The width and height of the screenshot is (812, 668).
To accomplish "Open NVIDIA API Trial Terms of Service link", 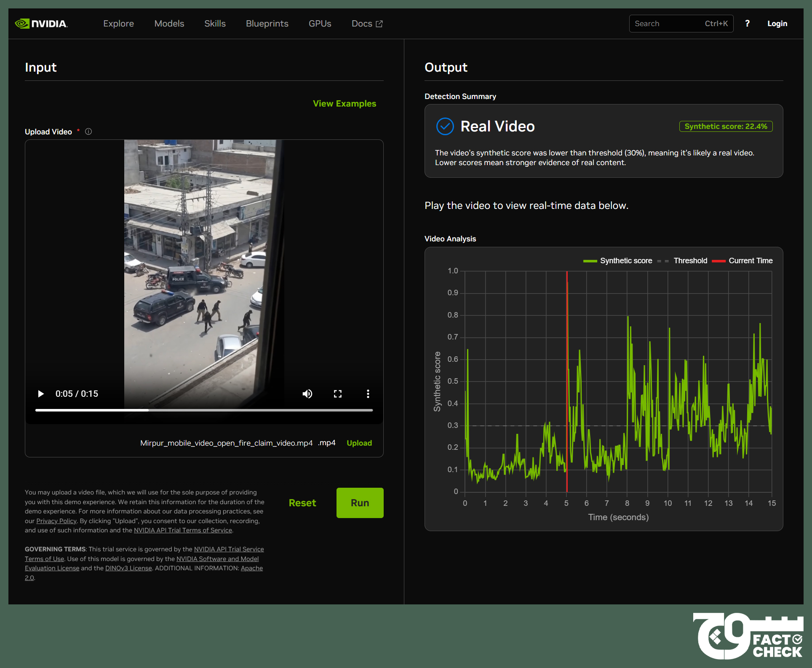I will pos(183,530).
